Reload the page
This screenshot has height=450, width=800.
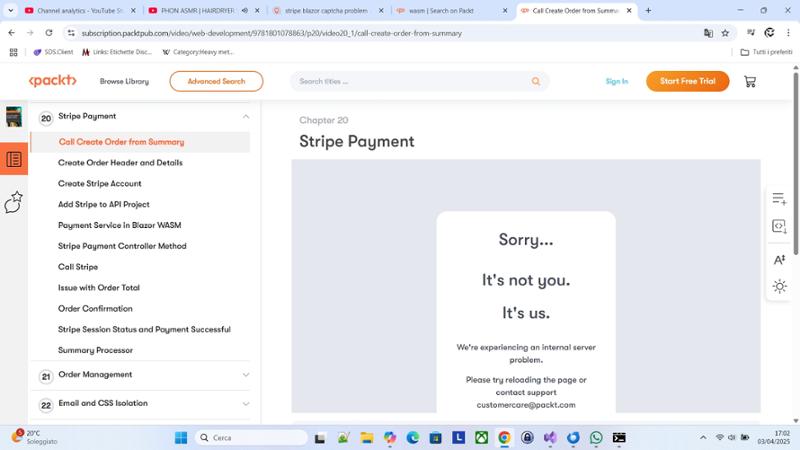pos(48,33)
